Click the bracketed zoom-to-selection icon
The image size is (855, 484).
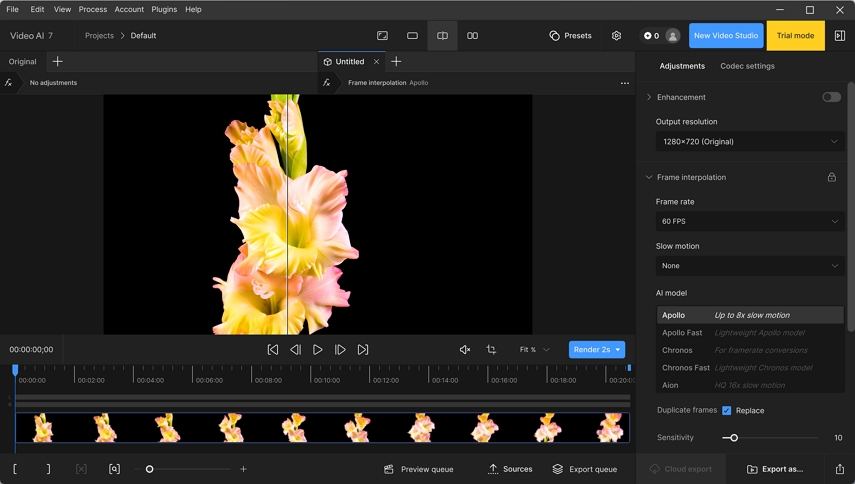coord(114,469)
